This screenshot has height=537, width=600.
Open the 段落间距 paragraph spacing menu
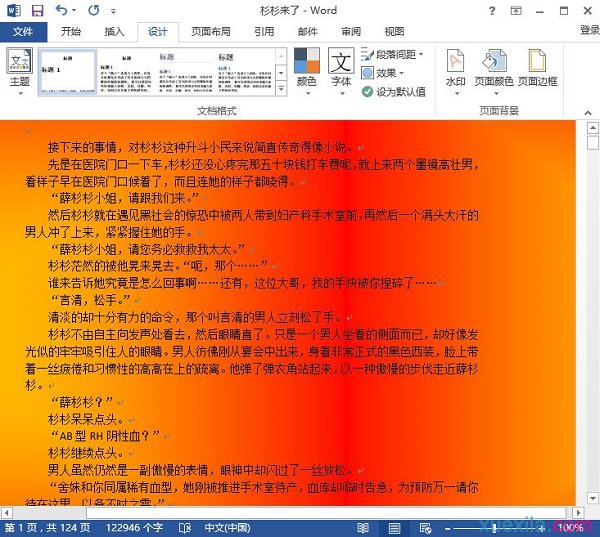[x=393, y=54]
